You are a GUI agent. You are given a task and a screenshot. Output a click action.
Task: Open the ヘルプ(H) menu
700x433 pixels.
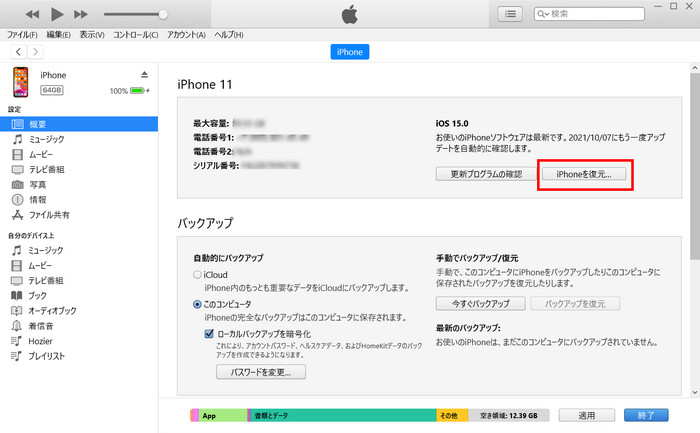tap(229, 35)
